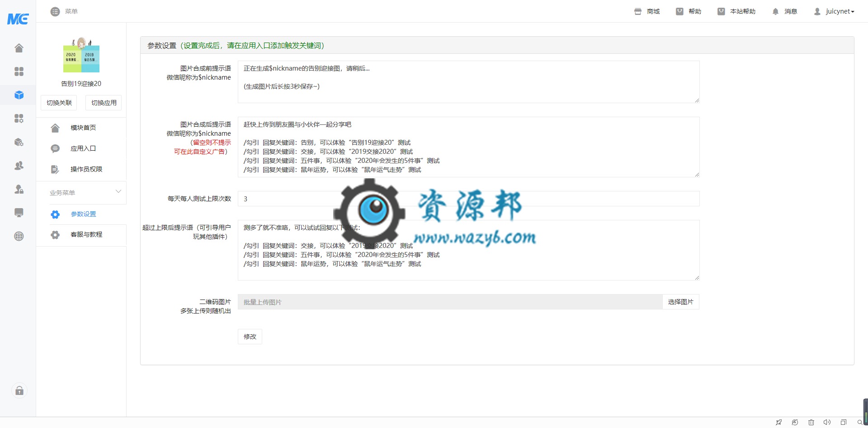The image size is (868, 428).
Task: Click the 模块首页 house icon
Action: point(55,128)
